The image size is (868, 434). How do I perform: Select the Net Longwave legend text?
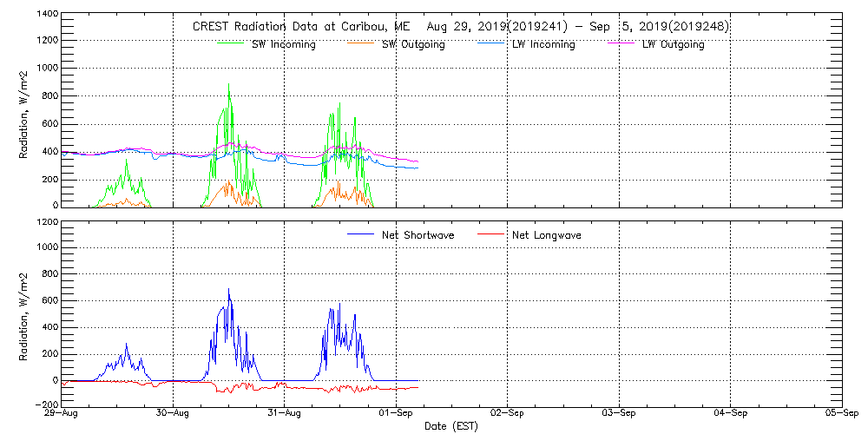pyautogui.click(x=548, y=235)
